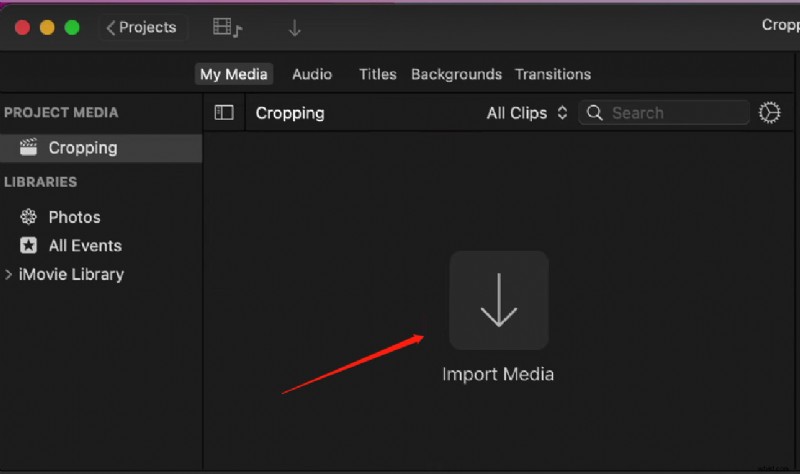Maximize the window with green button
Viewport: 800px width, 474px height.
pos(72,28)
